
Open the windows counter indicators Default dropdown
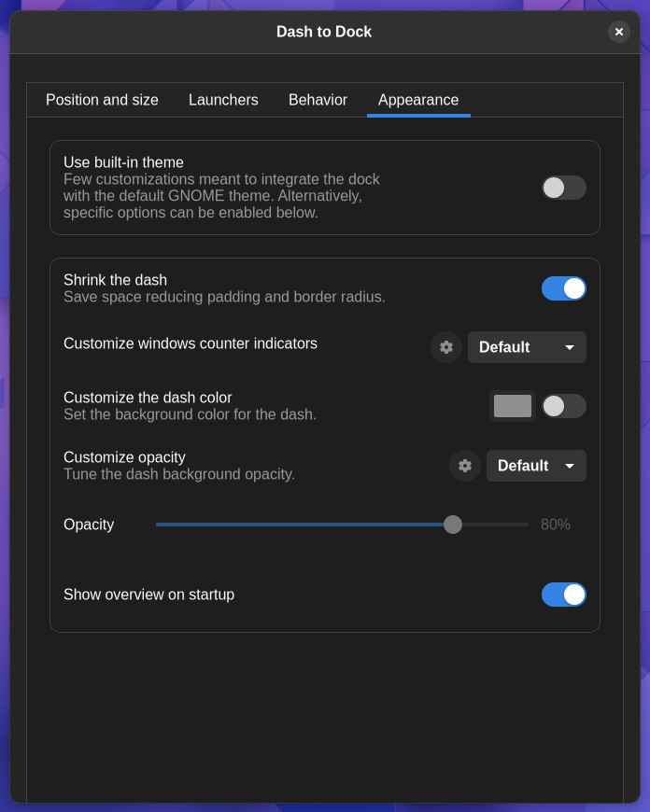[527, 347]
